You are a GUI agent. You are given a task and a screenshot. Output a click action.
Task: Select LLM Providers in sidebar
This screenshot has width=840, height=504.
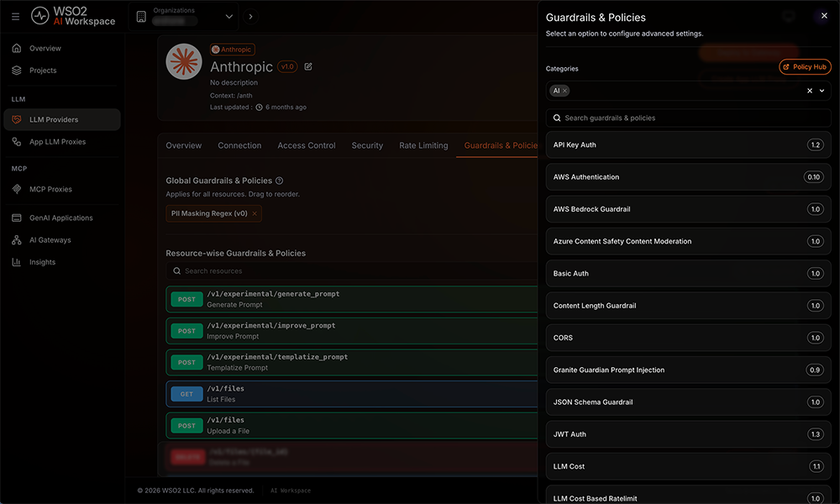pos(61,119)
